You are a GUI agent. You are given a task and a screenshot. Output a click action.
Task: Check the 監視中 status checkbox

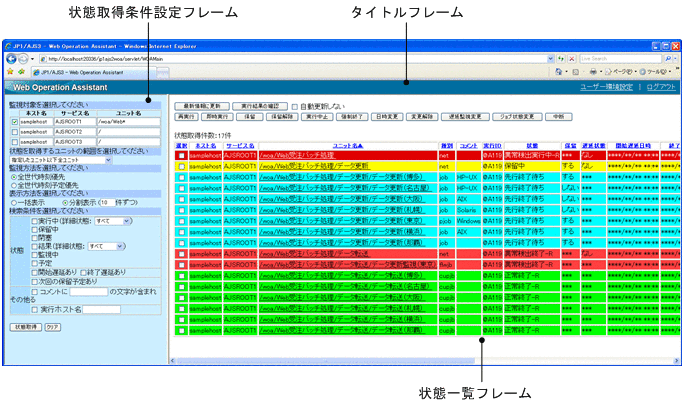(35, 255)
